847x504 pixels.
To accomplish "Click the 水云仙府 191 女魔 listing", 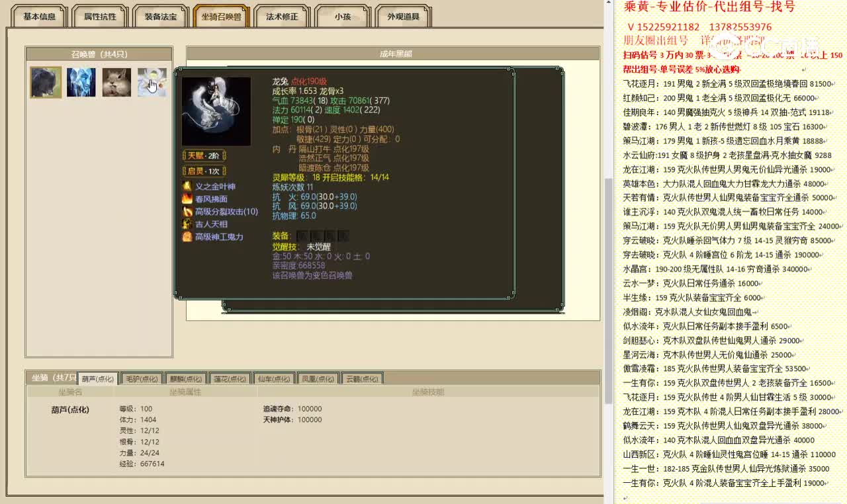I will coord(727,155).
